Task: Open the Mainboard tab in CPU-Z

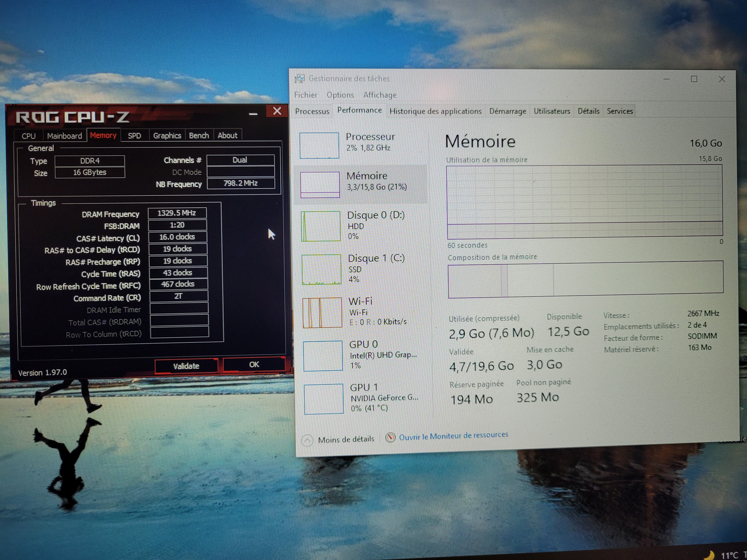Action: [64, 136]
